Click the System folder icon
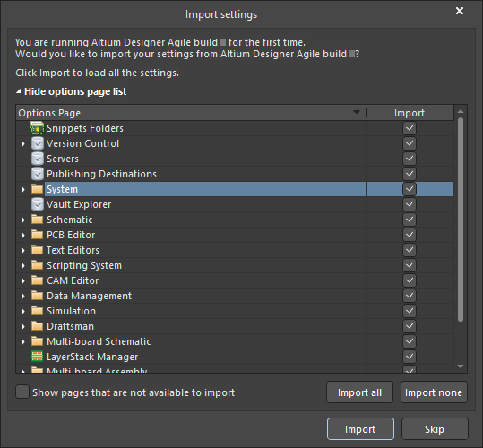483x448 pixels. (x=38, y=189)
